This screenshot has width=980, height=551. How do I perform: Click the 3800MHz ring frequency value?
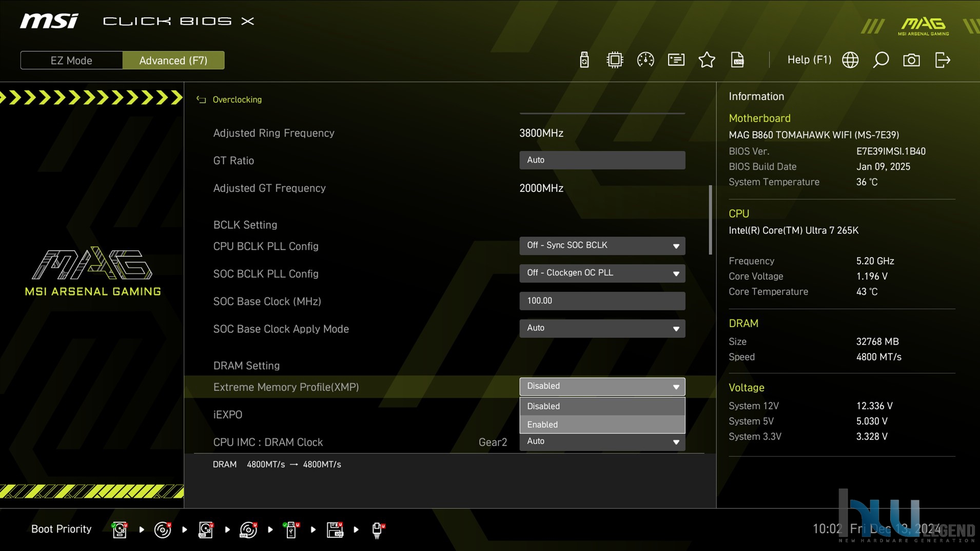click(x=541, y=133)
